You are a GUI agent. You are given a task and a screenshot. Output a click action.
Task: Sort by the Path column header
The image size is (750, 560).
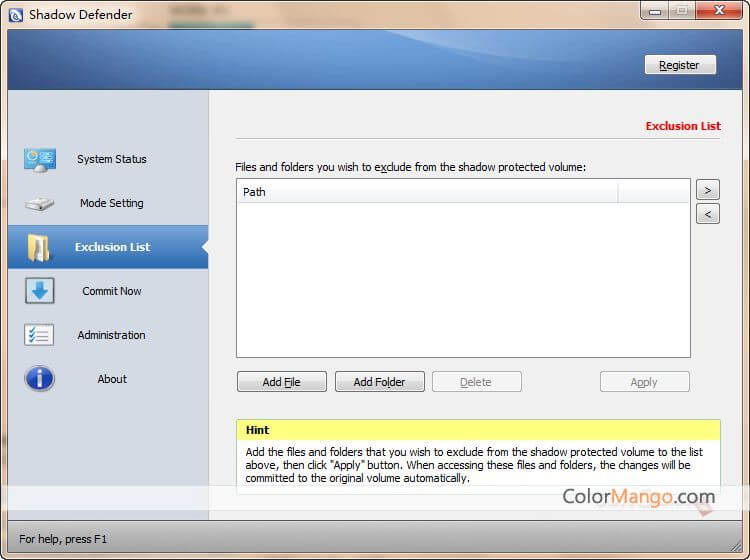[x=428, y=192]
